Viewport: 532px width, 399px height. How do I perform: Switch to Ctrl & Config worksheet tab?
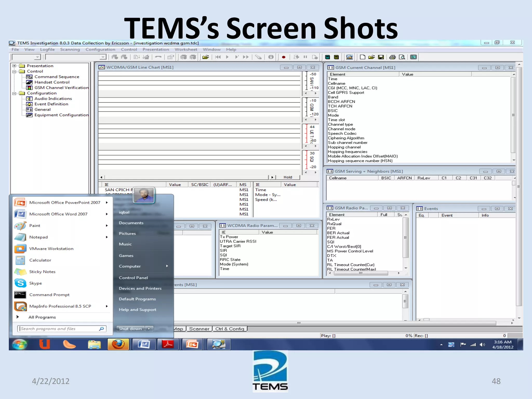coord(230,329)
